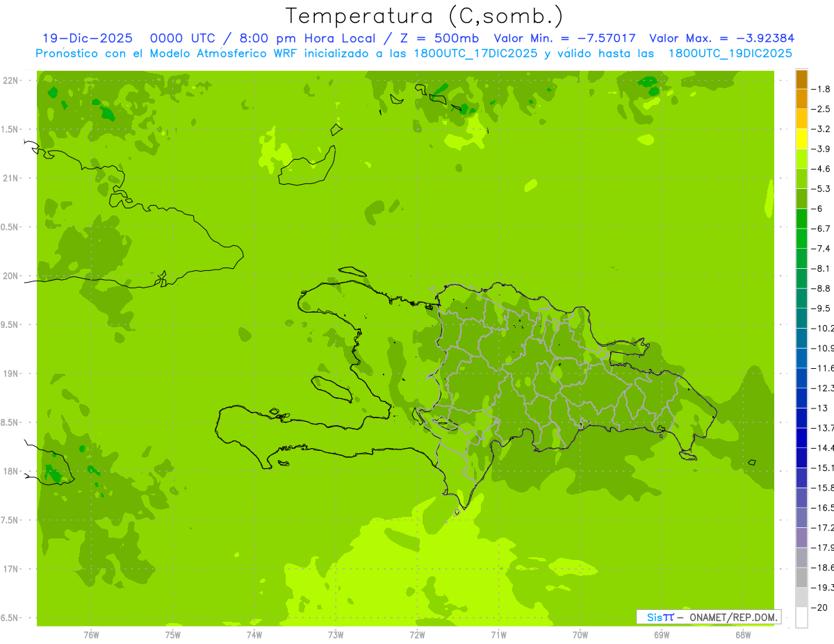This screenshot has height=644, width=834.
Task: Pick the swatch between -6.7 and -7.4
Action: coord(801,238)
